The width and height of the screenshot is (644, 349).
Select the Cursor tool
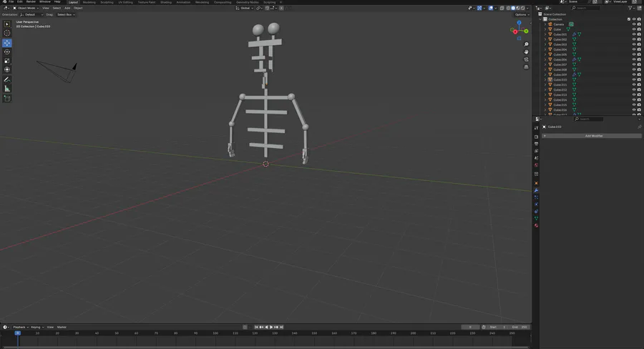[7, 34]
